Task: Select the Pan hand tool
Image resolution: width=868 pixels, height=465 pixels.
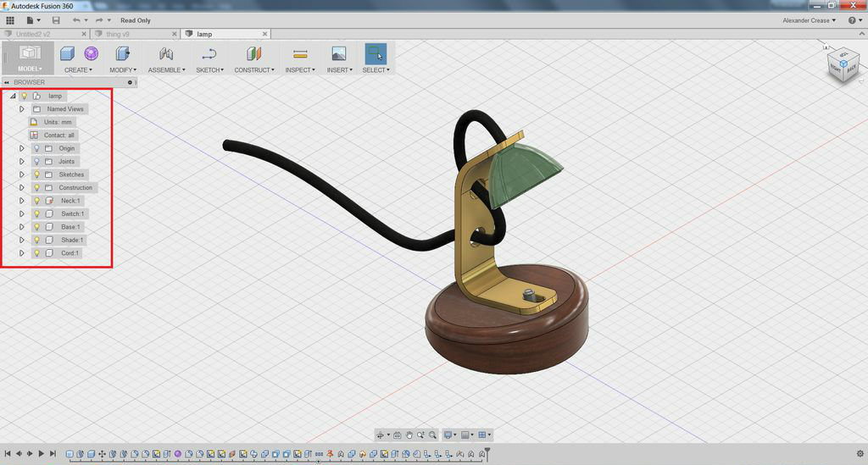Action: pyautogui.click(x=409, y=435)
